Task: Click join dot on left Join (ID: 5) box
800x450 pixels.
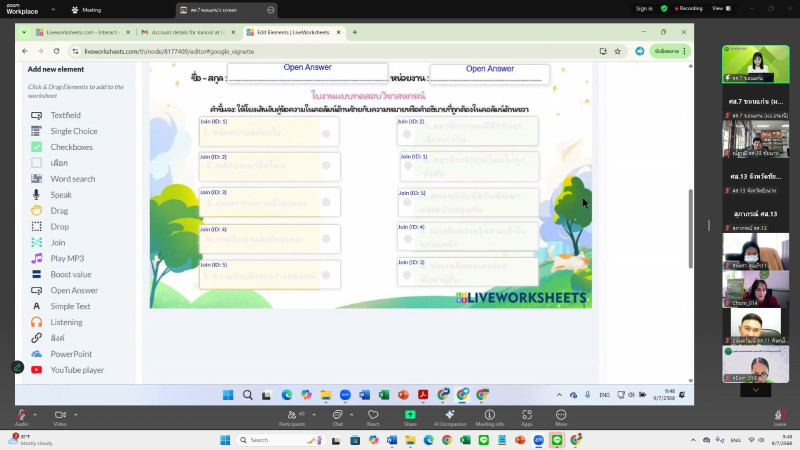Action: pos(326,275)
